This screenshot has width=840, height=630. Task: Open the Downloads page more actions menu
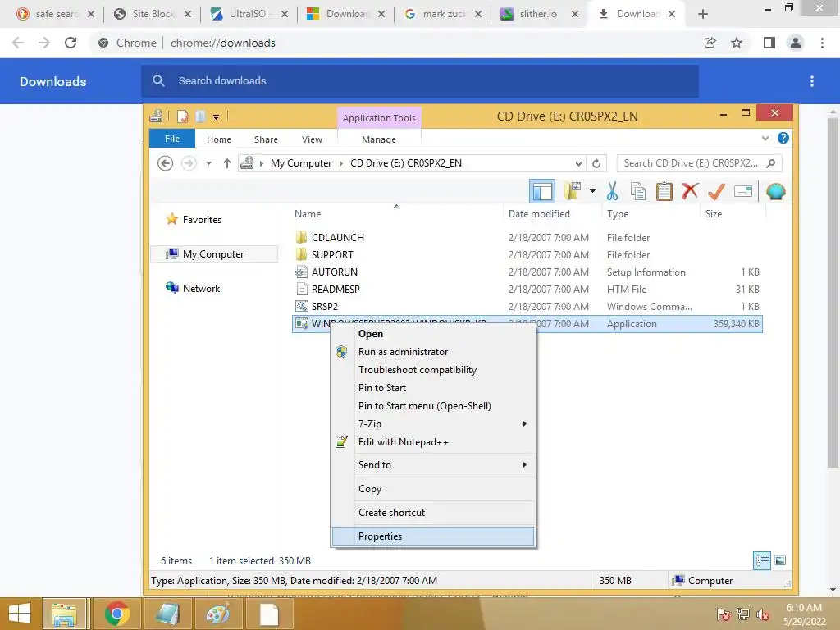coord(812,81)
